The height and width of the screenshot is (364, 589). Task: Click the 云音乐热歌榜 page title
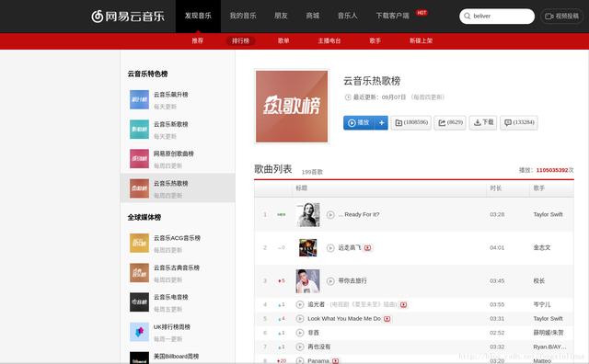[372, 81]
